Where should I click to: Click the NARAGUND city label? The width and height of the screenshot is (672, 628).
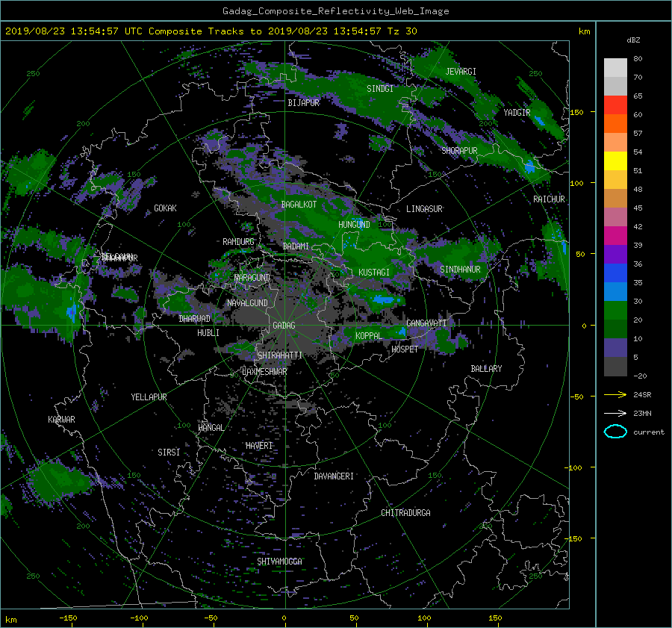tap(252, 277)
